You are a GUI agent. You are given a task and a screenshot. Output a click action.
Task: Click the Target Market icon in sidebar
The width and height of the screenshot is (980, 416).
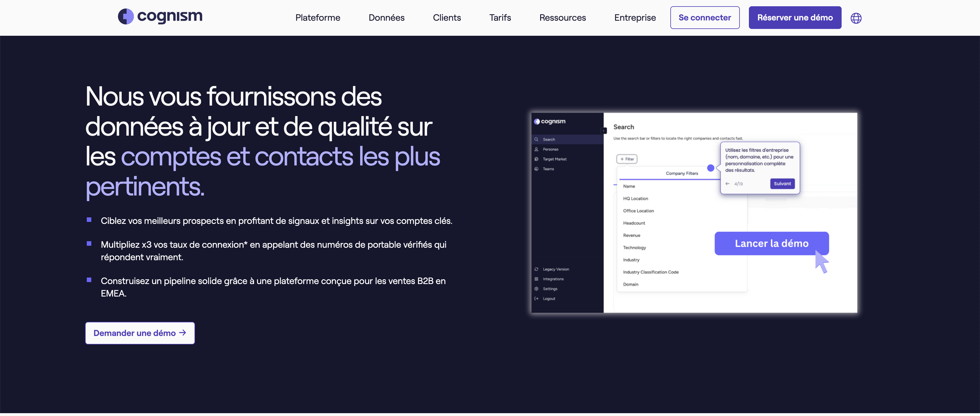point(537,159)
